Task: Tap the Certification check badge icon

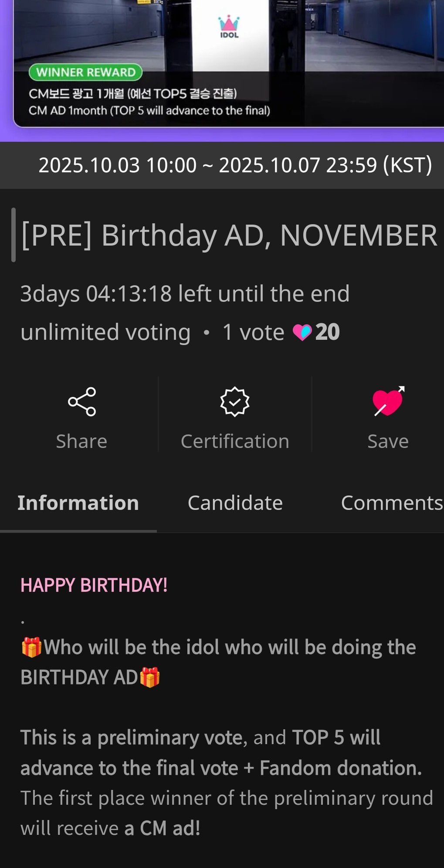Action: tap(235, 402)
